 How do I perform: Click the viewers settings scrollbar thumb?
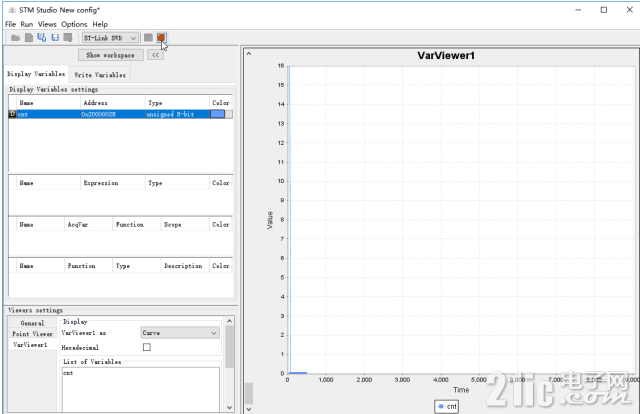tap(229, 346)
